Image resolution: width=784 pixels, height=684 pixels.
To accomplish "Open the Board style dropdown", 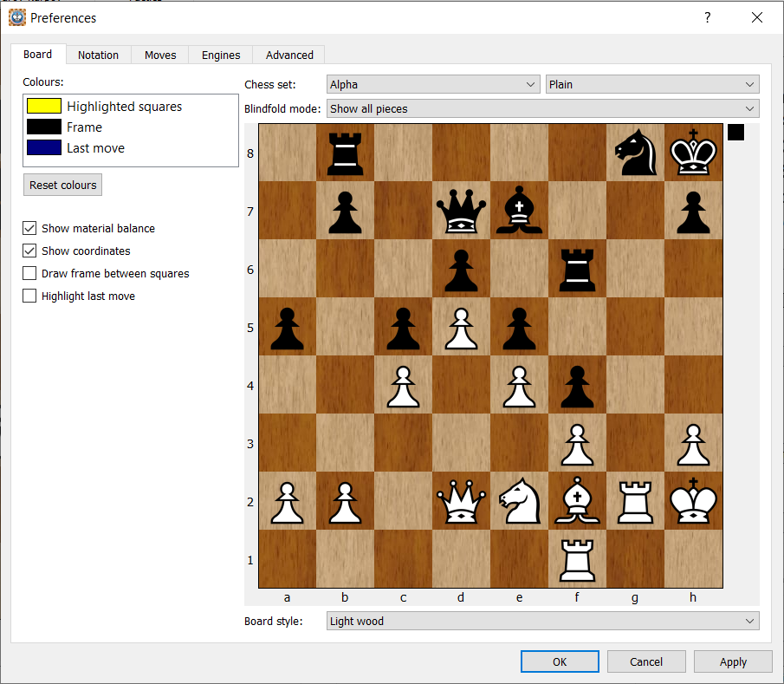I will (542, 622).
